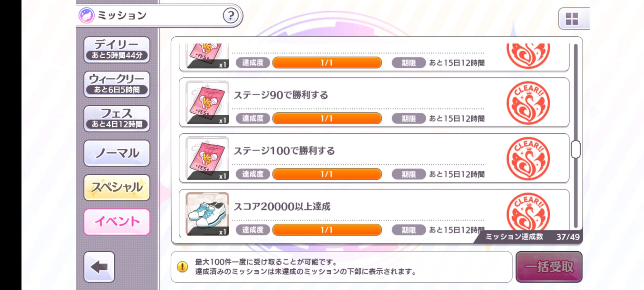Click the Stage 100 orange progress bar
644x290 pixels.
pos(327,174)
